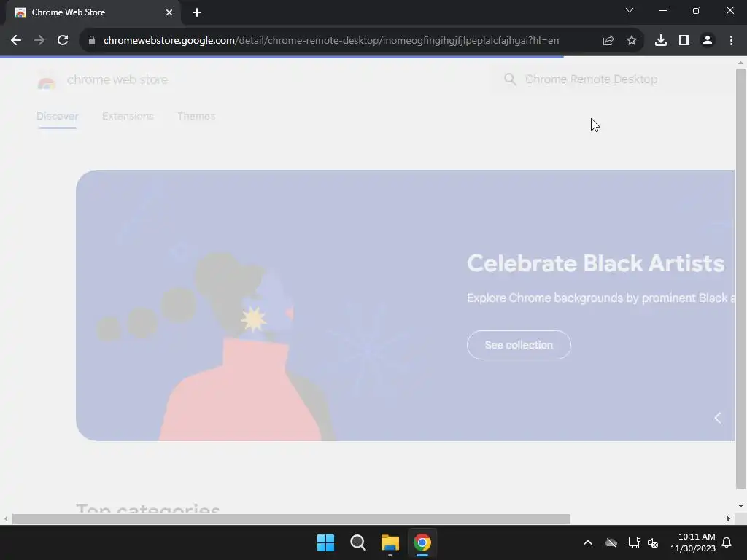
Task: Share this page via share icon
Action: click(608, 41)
